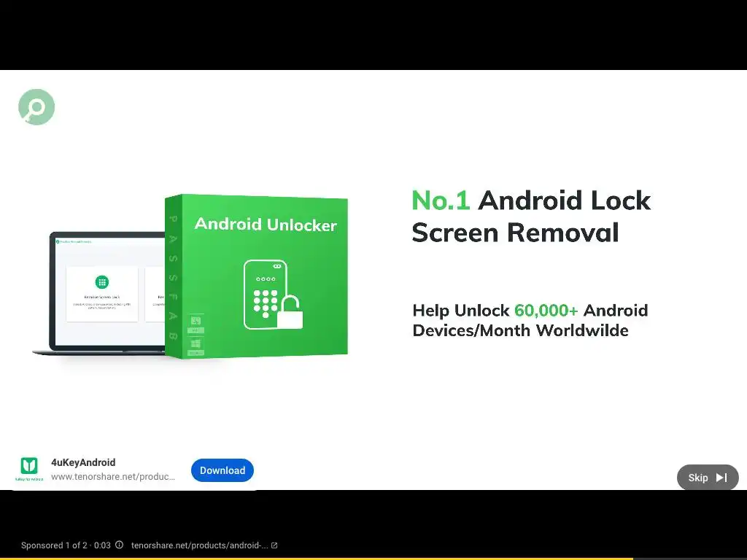The height and width of the screenshot is (560, 747).
Task: Click the external-link icon beside tenorshare URL
Action: pos(274,545)
